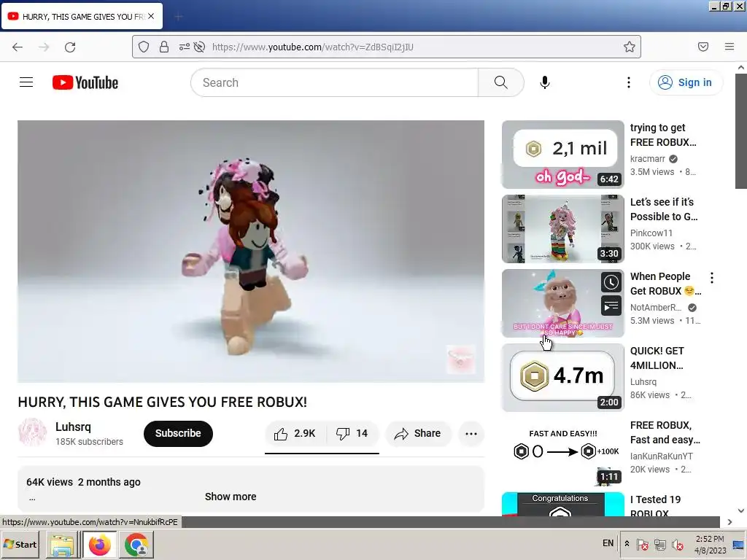Start voice search with the microphone
The width and height of the screenshot is (747, 560).
[x=544, y=82]
